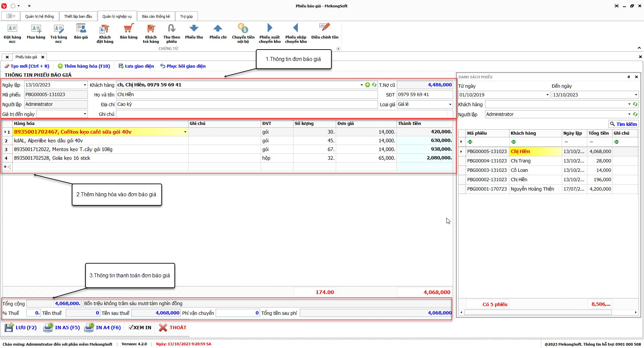Toggle the XEM IN checkbox
This screenshot has width=644, height=348.
(x=131, y=328)
